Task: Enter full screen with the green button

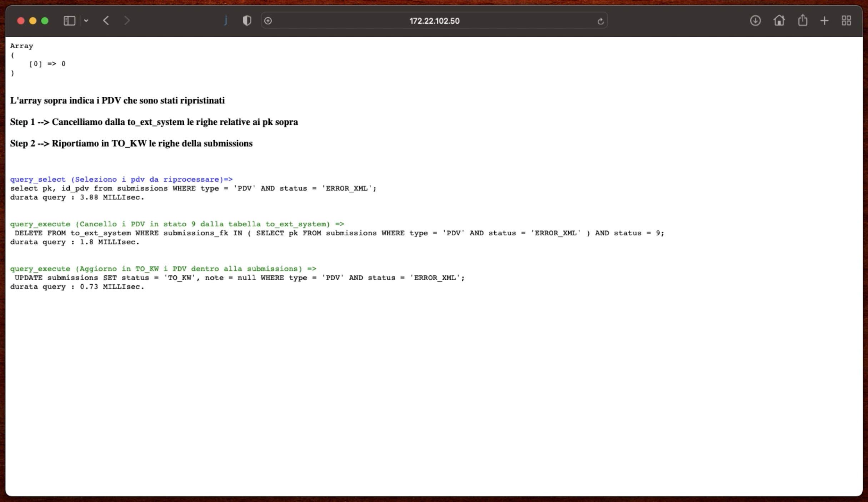Action: coord(45,21)
